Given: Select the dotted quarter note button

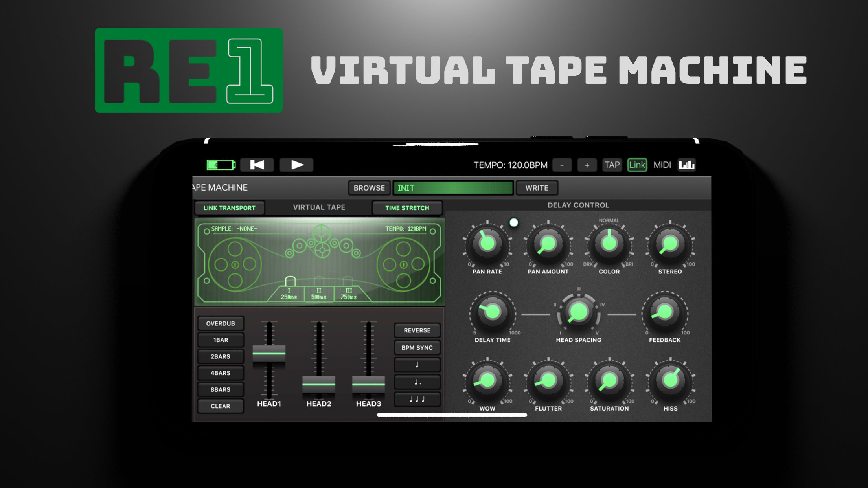Looking at the screenshot, I should point(417,382).
